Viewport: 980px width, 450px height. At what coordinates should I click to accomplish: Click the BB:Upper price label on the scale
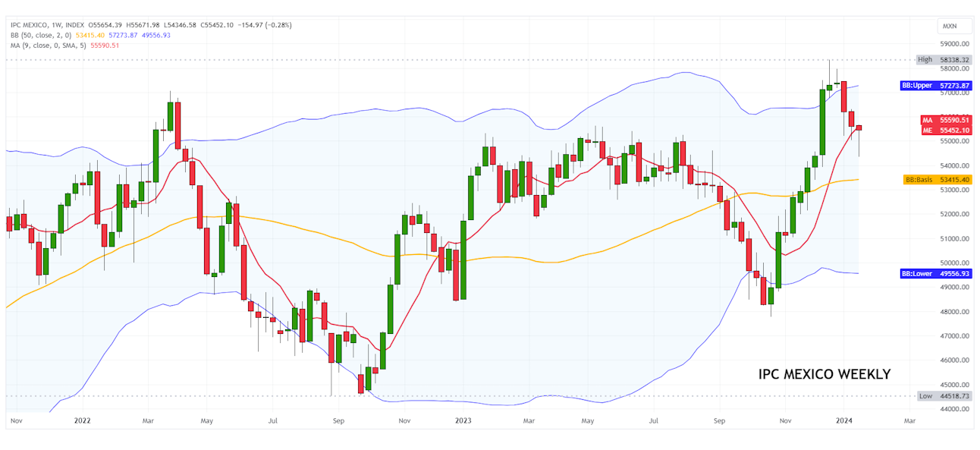point(917,86)
